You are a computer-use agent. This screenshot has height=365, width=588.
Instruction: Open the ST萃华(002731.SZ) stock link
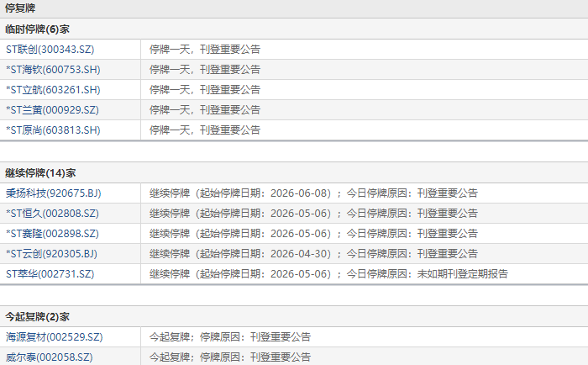(x=50, y=274)
